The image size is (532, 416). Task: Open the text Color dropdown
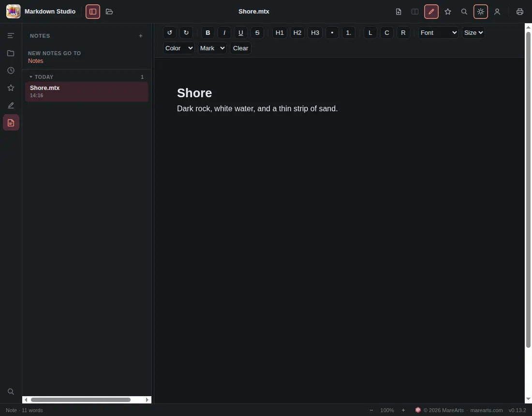[x=179, y=48]
